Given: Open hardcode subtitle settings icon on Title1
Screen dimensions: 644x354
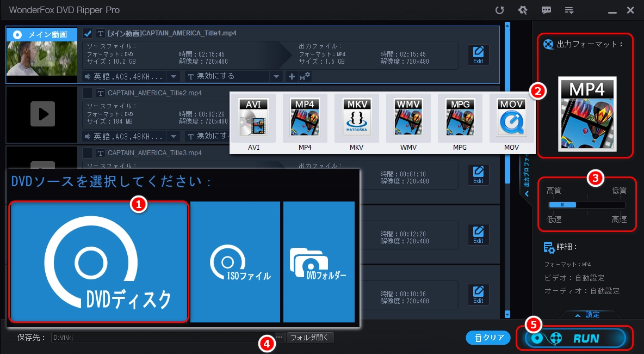Looking at the screenshot, I should pyautogui.click(x=305, y=76).
